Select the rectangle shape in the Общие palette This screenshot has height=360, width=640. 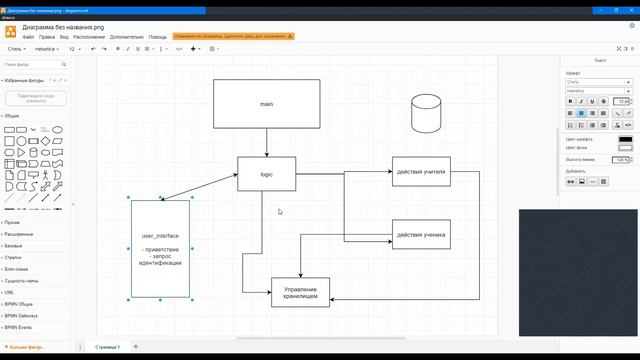(x=9, y=130)
